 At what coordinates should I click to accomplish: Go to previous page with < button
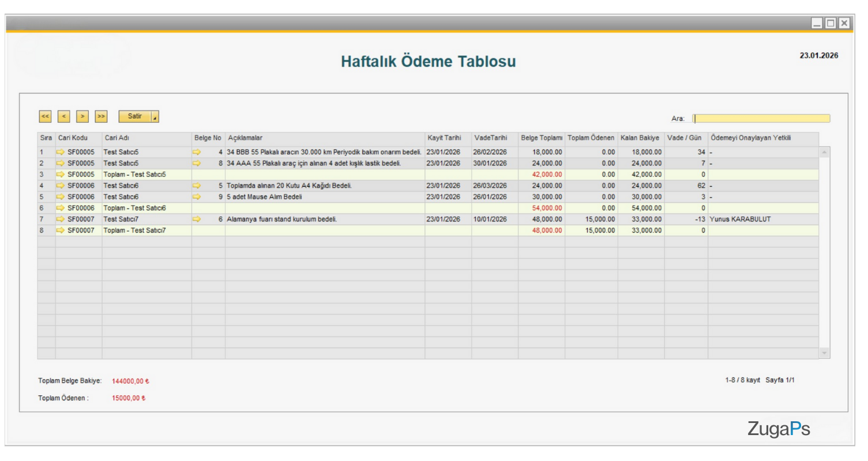(63, 116)
